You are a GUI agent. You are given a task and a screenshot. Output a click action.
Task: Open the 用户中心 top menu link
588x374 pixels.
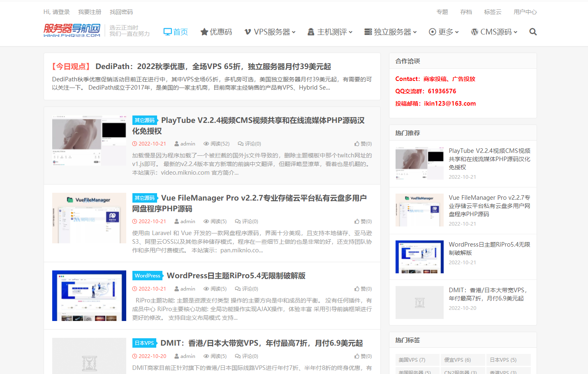525,12
